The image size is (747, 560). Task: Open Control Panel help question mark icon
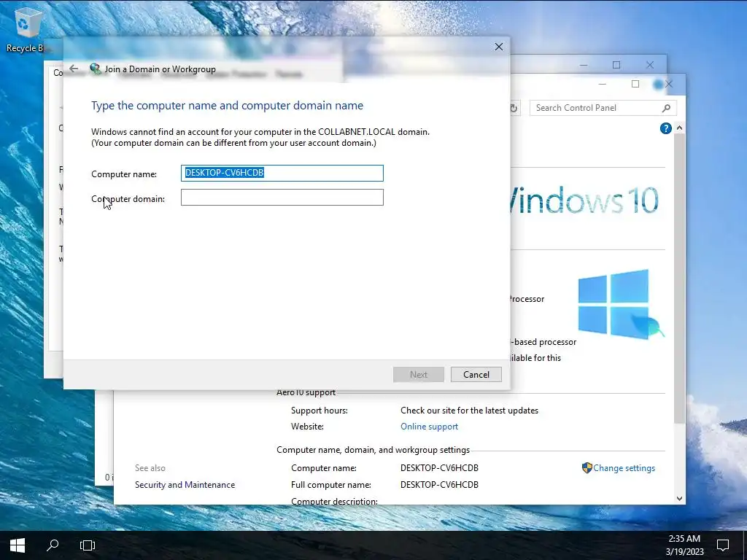pos(665,128)
